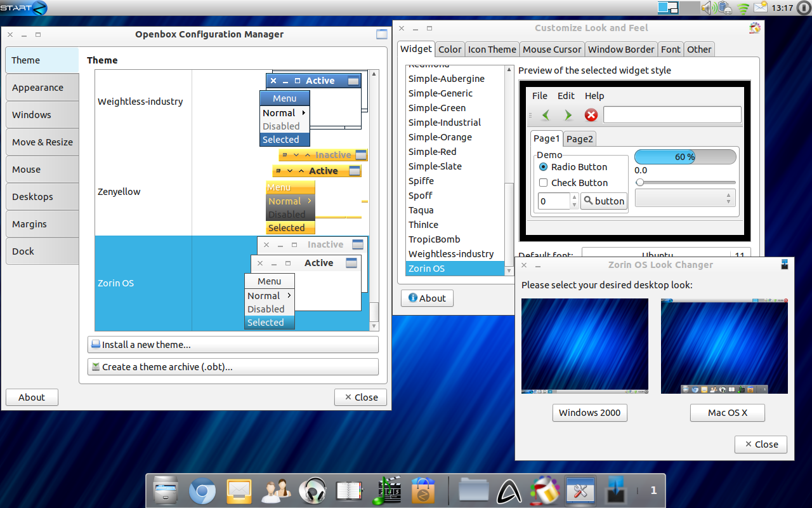Click the green forward arrow in preview
Screen dimensions: 812x508
(568, 115)
